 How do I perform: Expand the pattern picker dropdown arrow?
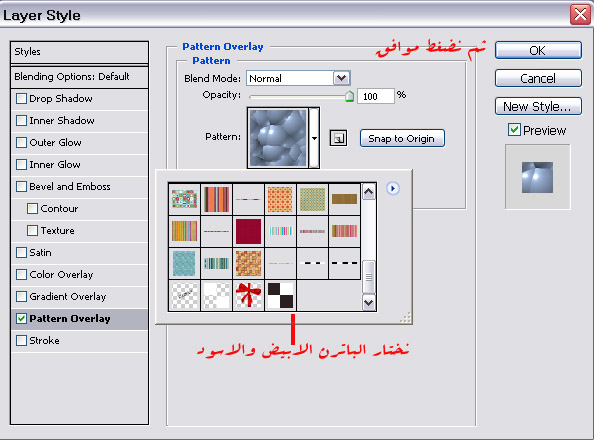314,138
